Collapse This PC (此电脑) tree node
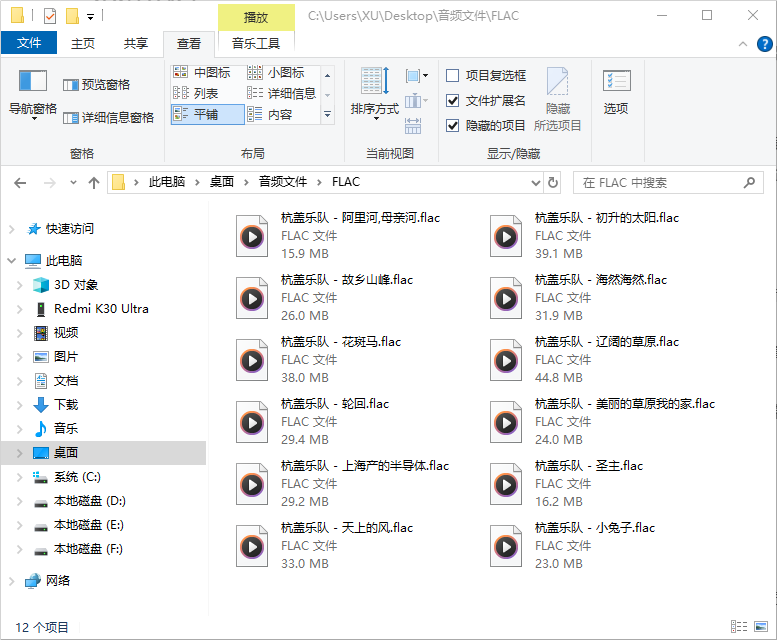777x640 pixels. pyautogui.click(x=12, y=261)
